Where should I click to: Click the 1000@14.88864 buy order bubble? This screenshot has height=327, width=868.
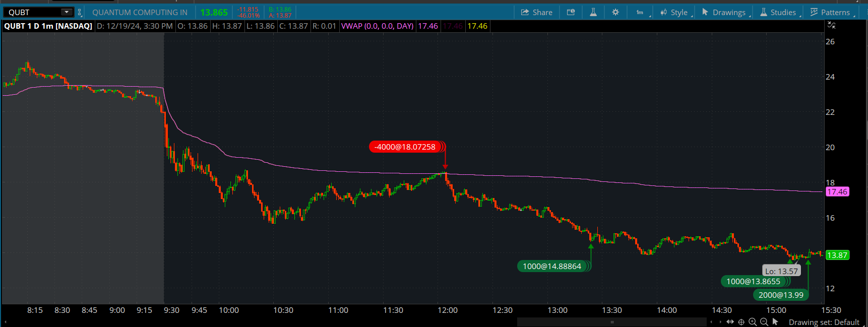tap(553, 266)
